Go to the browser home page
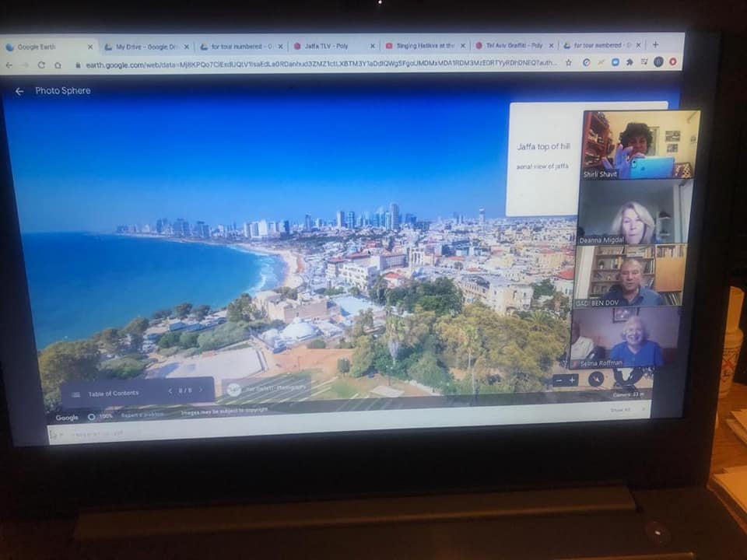 pos(58,65)
